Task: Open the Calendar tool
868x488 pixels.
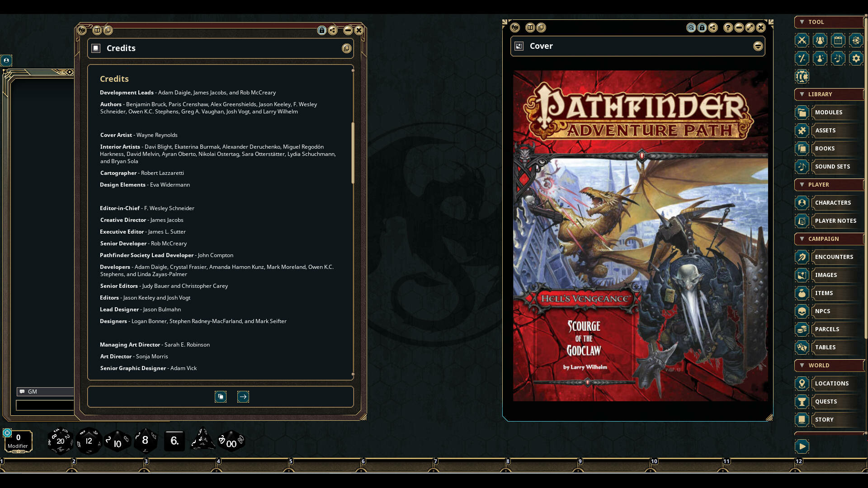Action: [x=838, y=40]
